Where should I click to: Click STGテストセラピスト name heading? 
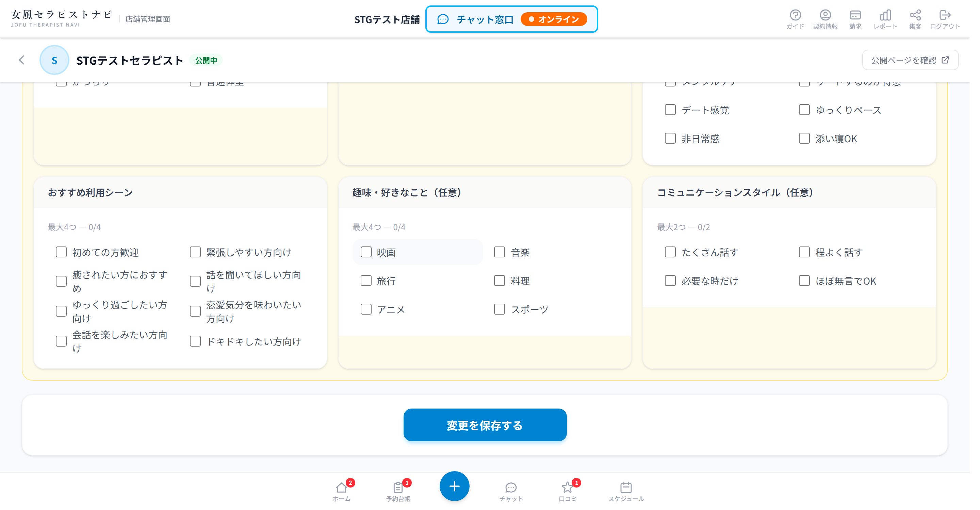coord(131,61)
